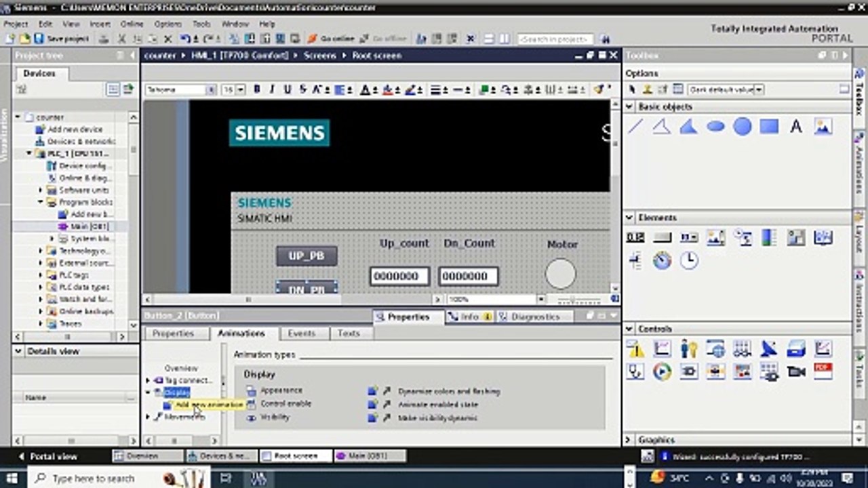The image size is (868, 488).
Task: Switch to Portal view
Action: point(47,456)
